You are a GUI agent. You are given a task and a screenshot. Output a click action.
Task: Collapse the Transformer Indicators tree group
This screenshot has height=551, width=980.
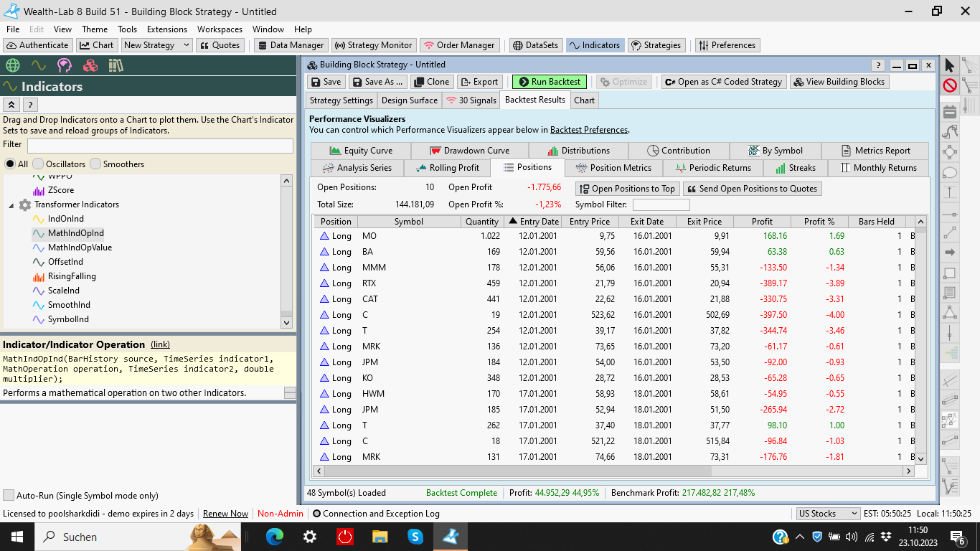[x=11, y=205]
